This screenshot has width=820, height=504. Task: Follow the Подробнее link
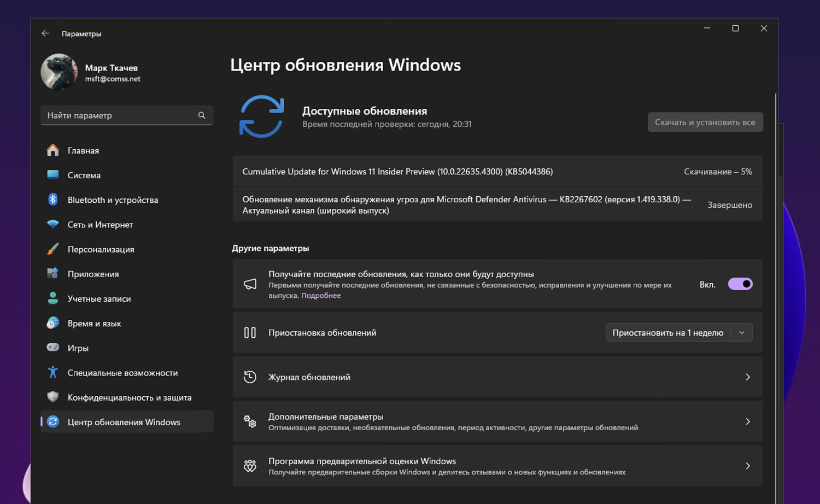coord(321,296)
